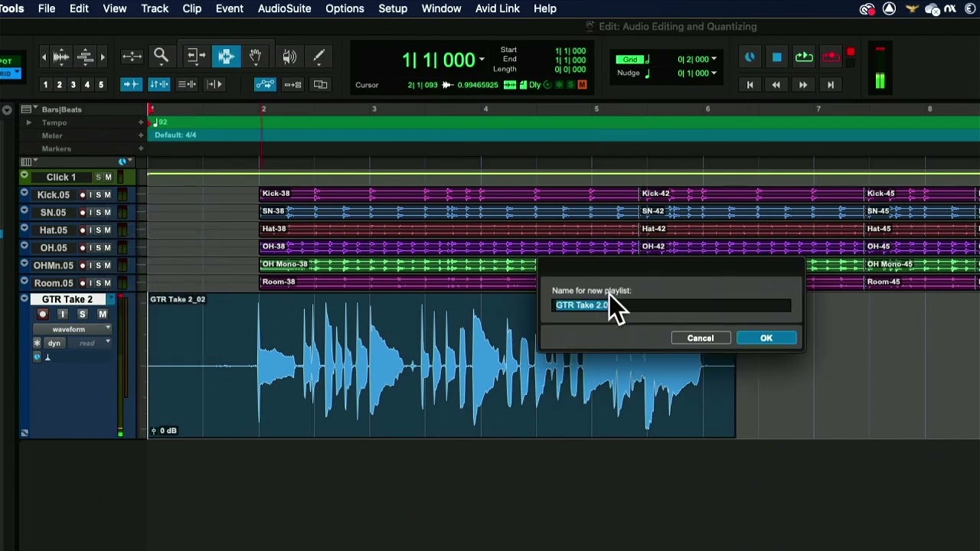980x551 pixels.
Task: Open the File menu
Action: (x=47, y=8)
